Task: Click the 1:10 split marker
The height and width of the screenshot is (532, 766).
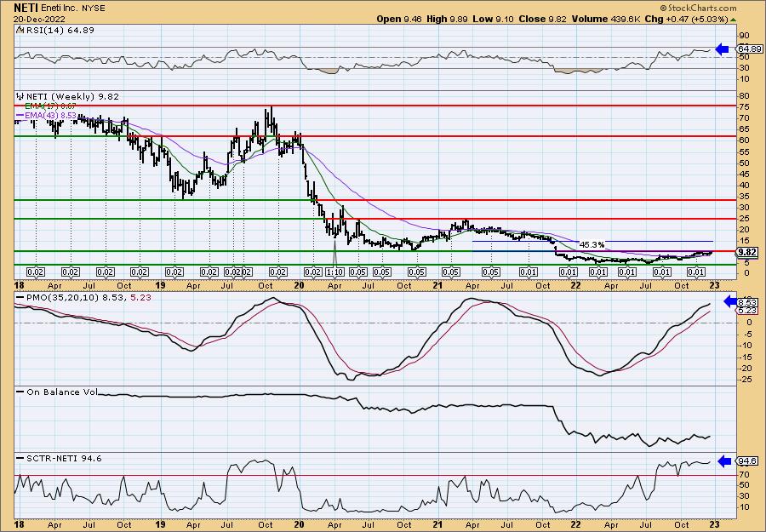Action: (334, 272)
